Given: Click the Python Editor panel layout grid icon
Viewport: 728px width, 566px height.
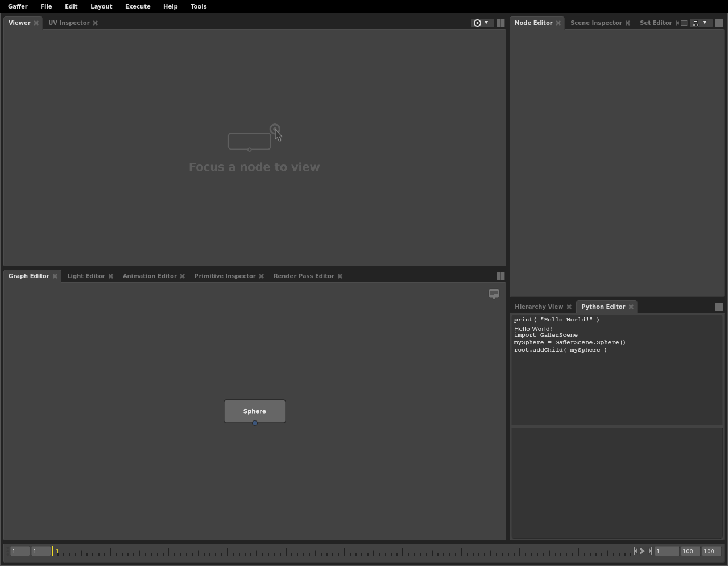Looking at the screenshot, I should point(719,307).
